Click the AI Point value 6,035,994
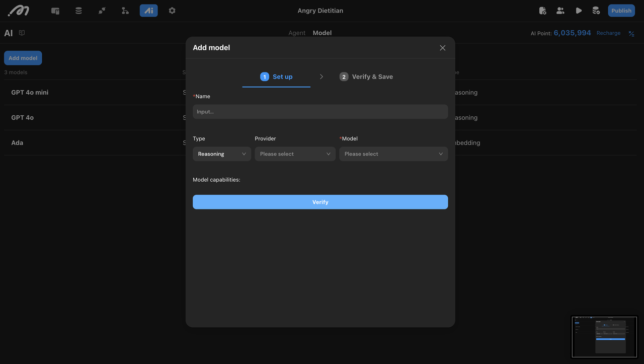Viewport: 644px width, 364px height. pyautogui.click(x=572, y=33)
